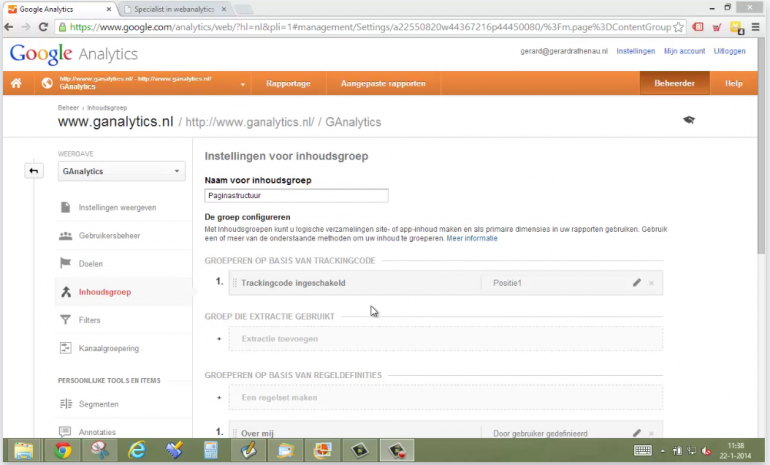
Task: Open the Help tab
Action: 734,83
